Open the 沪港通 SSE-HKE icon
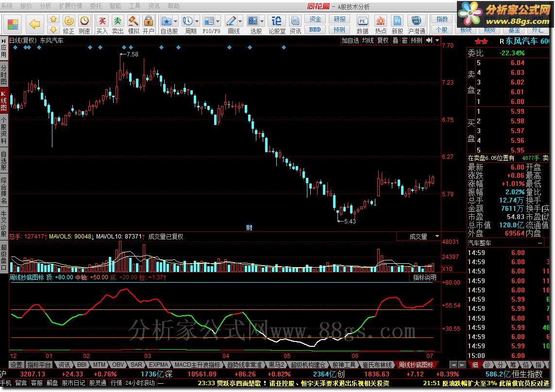 click(417, 24)
